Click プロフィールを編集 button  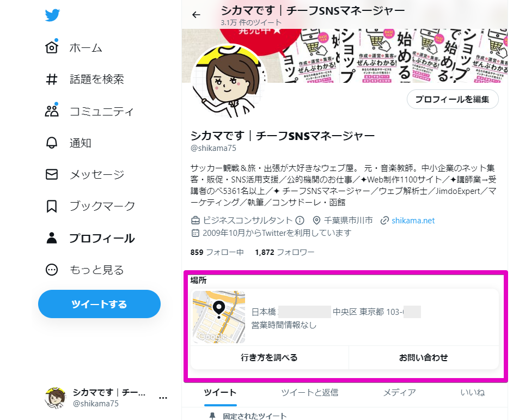point(453,99)
